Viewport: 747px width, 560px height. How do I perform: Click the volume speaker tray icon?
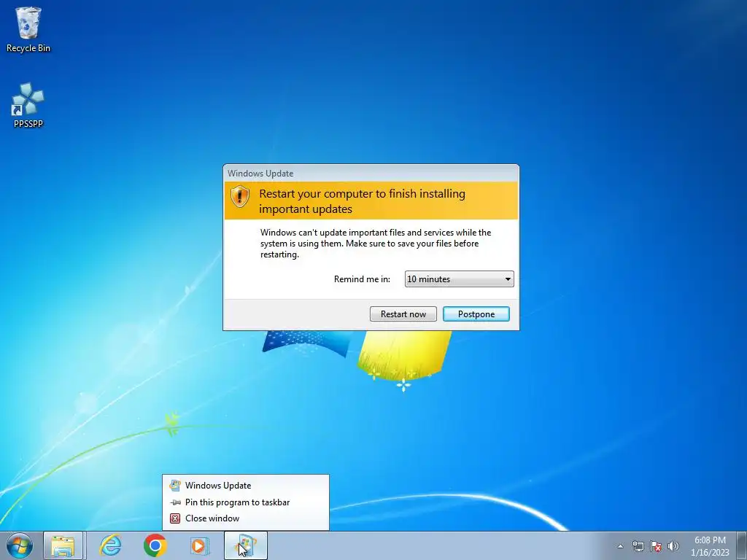click(673, 546)
